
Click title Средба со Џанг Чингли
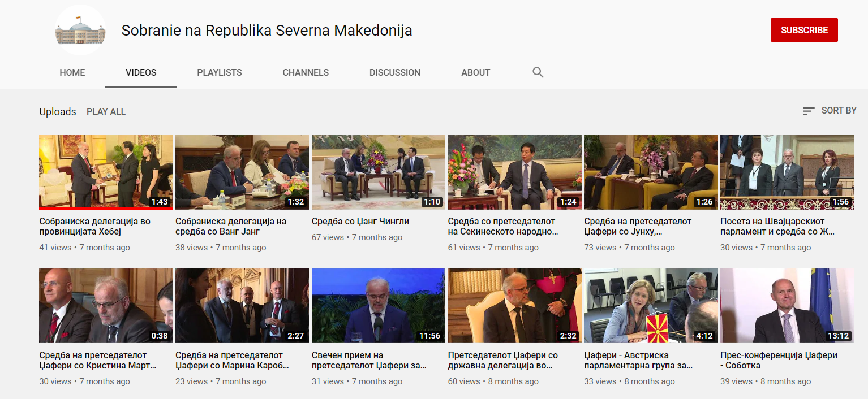360,221
